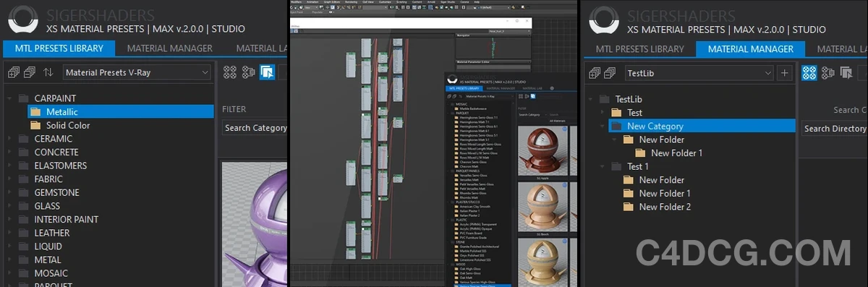Click expand-all icon in left library window
Viewport: 868px width, 287px height.
[14, 72]
